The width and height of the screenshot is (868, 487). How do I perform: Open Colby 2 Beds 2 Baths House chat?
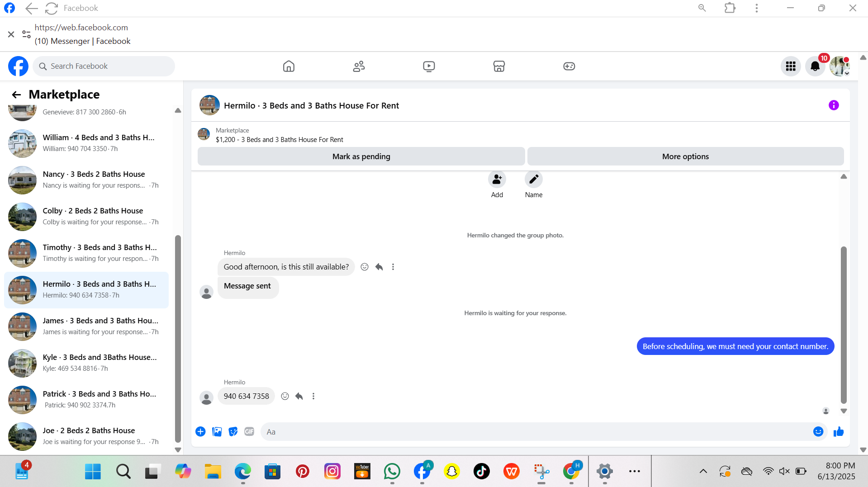[87, 216]
